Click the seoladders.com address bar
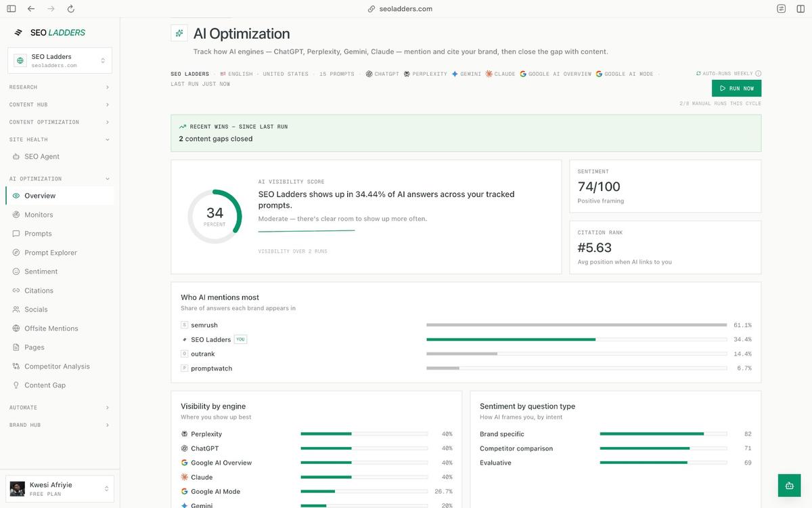The image size is (812, 508). point(406,9)
